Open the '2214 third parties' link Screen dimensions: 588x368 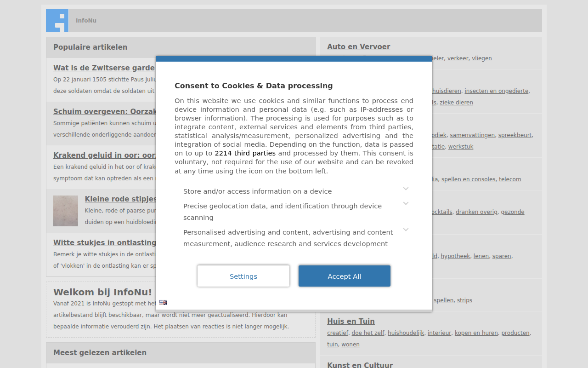[245, 153]
